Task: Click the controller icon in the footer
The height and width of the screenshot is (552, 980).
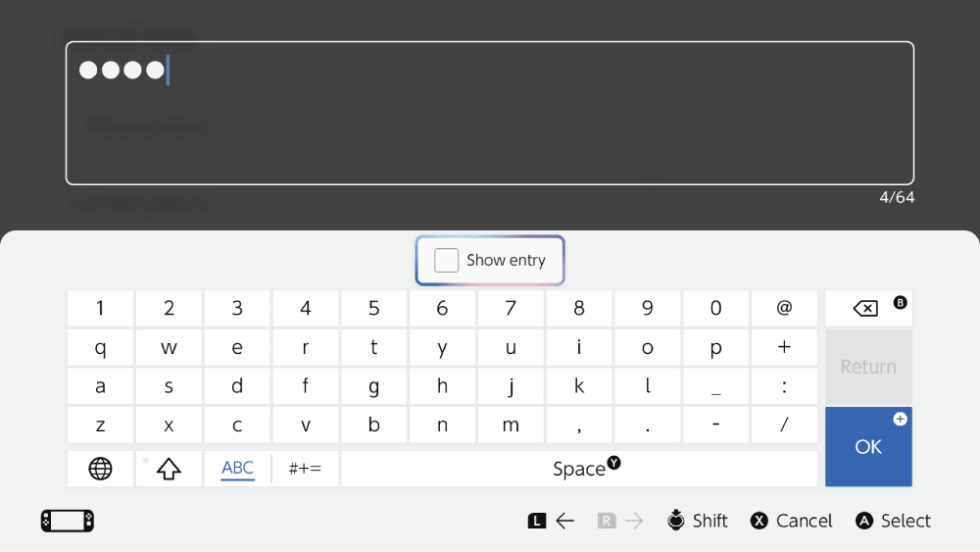Action: (x=68, y=521)
